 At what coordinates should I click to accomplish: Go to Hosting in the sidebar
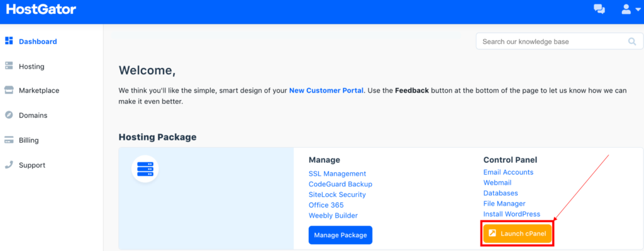[x=31, y=66]
